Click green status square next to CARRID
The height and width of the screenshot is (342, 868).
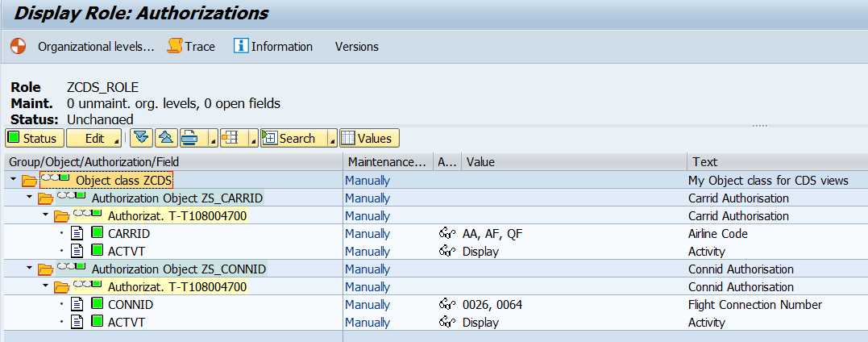(98, 234)
